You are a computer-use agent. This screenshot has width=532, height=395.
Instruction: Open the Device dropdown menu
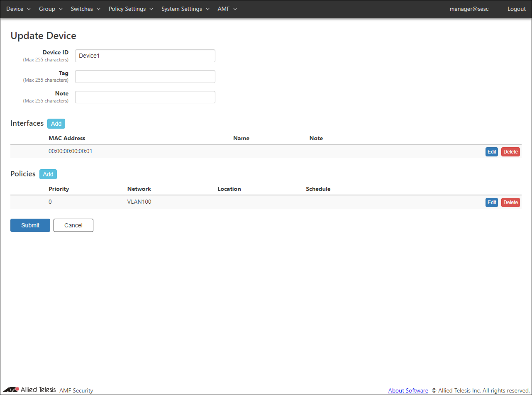tap(18, 9)
